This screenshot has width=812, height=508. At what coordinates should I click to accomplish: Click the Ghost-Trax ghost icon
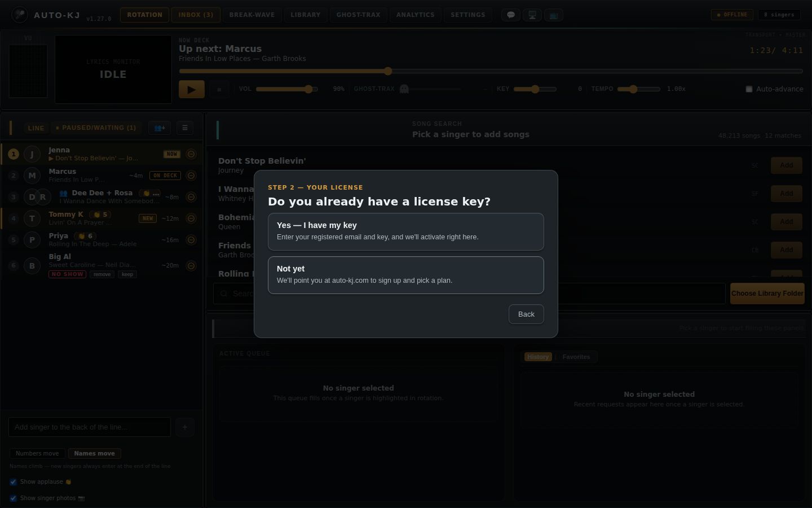coord(404,89)
